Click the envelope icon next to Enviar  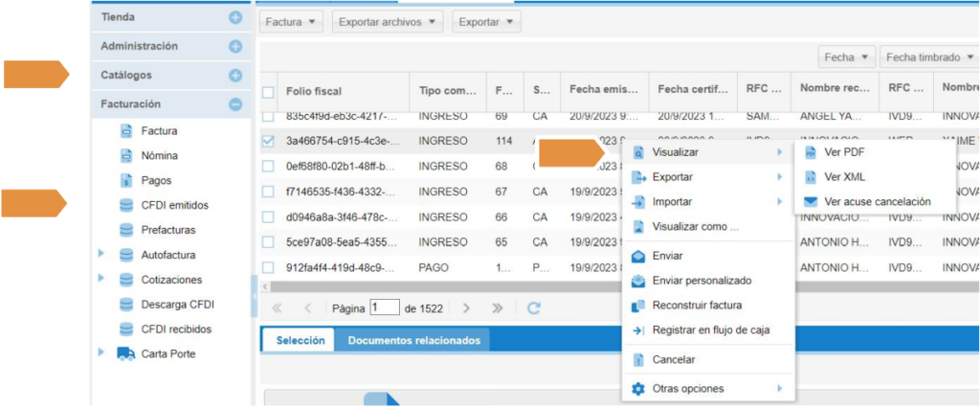point(638,256)
